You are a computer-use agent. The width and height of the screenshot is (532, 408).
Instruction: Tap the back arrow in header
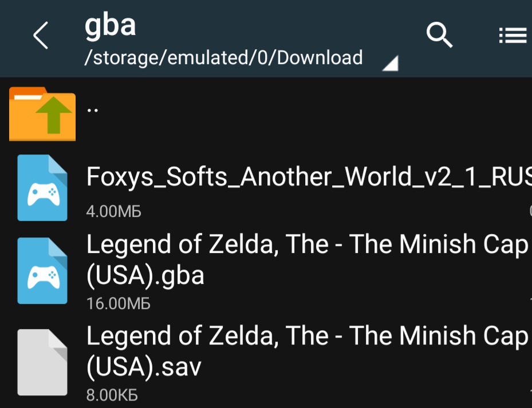(x=41, y=37)
